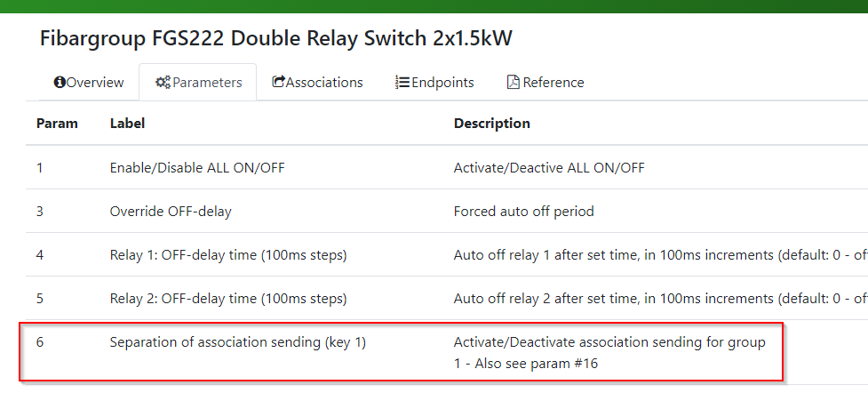868x401 pixels.
Task: Click the Associations tab share icon
Action: pyautogui.click(x=278, y=82)
